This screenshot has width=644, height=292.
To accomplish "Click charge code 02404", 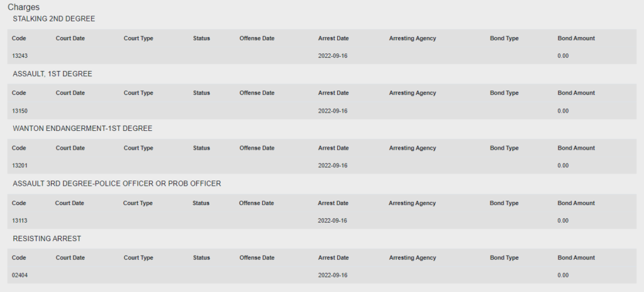I will coord(19,276).
